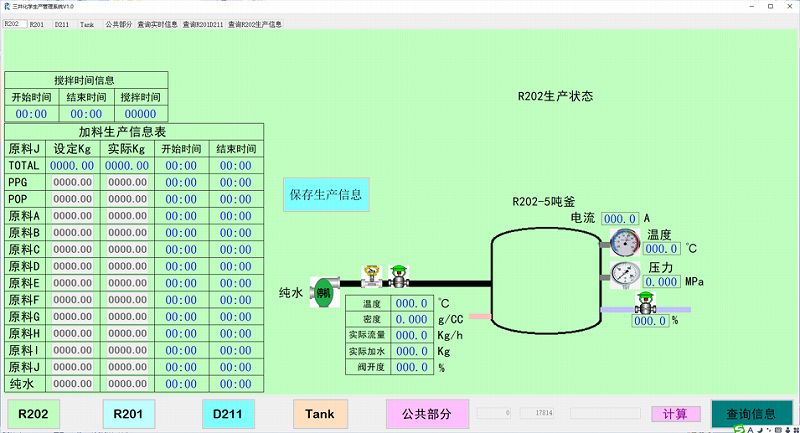Click POP row 结束时间 value
This screenshot has width=800, height=433.
(236, 199)
